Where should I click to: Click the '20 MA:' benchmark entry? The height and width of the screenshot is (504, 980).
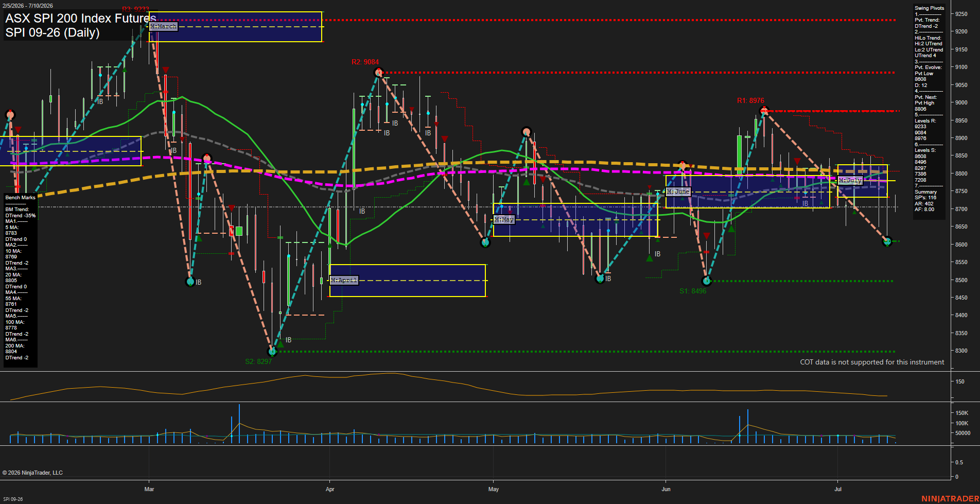(x=13, y=275)
